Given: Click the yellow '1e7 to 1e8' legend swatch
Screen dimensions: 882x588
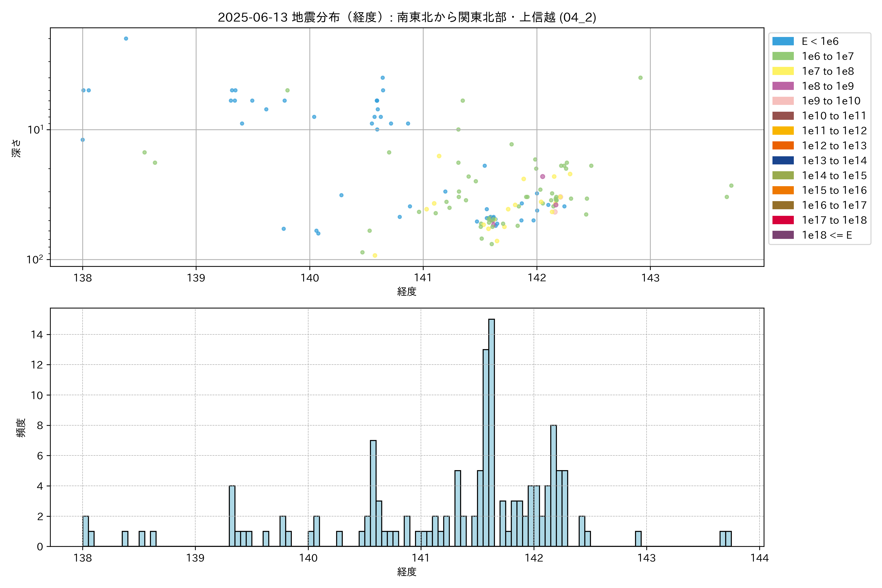Looking at the screenshot, I should (783, 71).
